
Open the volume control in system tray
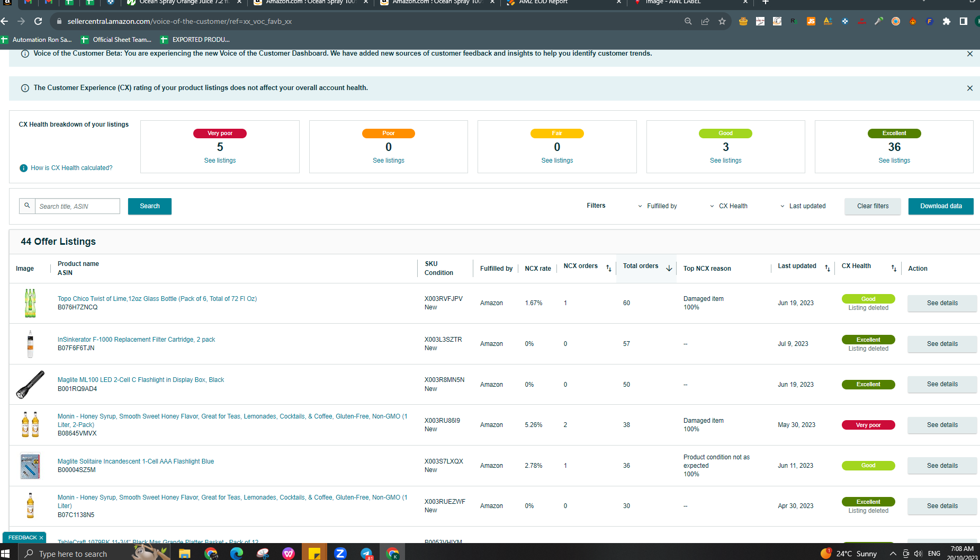(918, 554)
